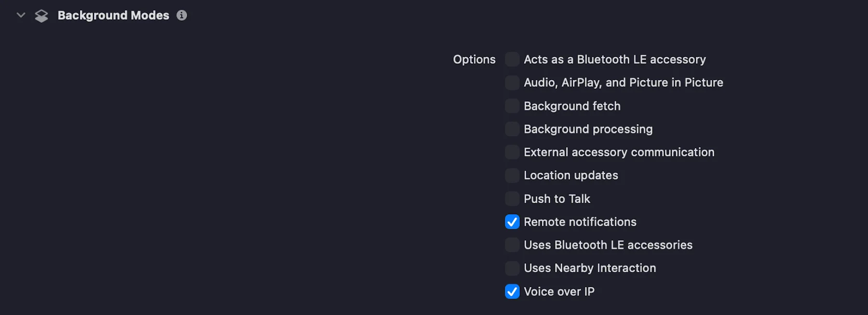Screen dimensions: 868x315
Task: Enable Uses Bluetooth LE accessories
Action: [512, 245]
